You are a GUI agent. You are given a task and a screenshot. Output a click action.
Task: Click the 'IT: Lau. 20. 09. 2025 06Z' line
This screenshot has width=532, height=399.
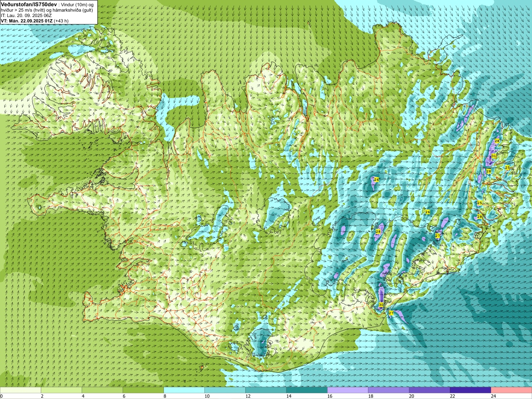[27, 15]
